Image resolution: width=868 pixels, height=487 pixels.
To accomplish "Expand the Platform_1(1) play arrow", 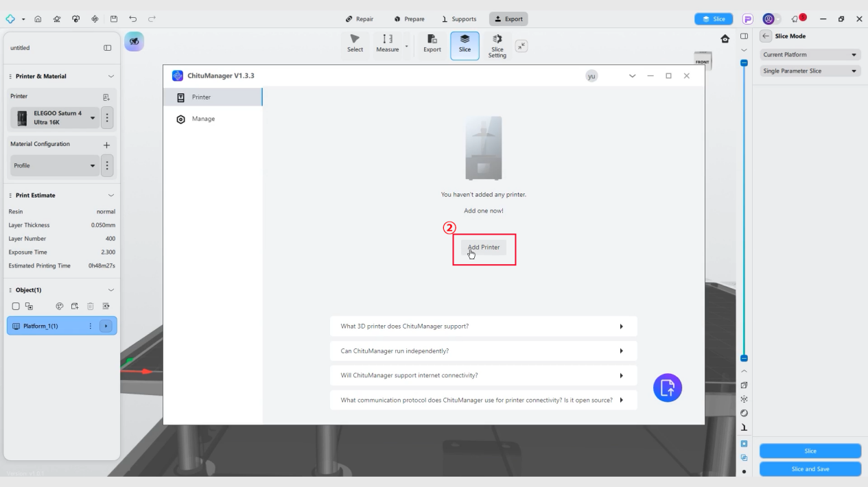I will click(x=106, y=326).
